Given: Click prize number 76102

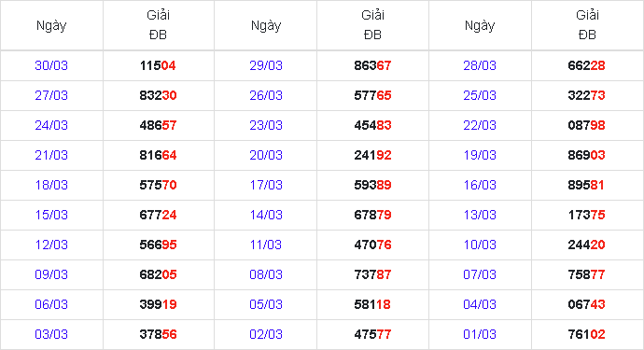Looking at the screenshot, I should coord(586,334).
